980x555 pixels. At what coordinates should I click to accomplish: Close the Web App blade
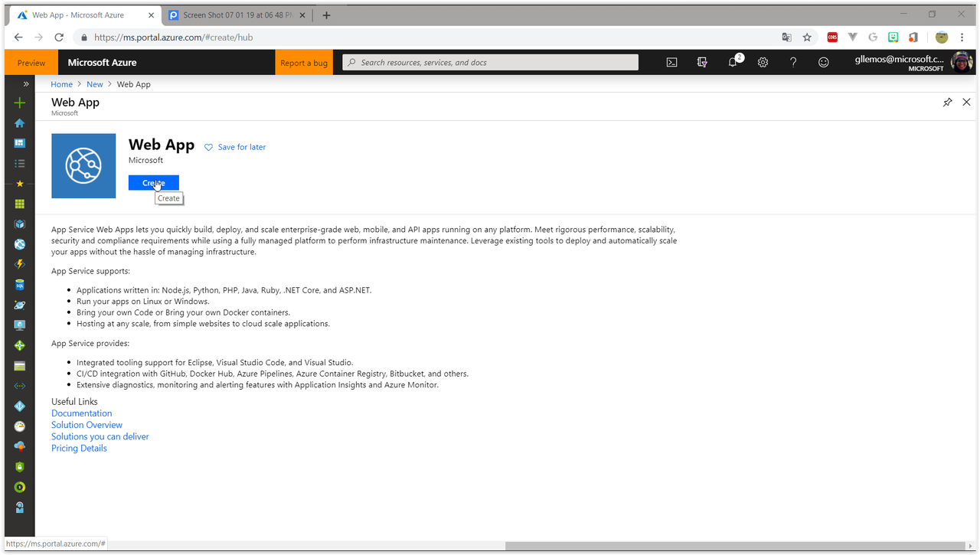pos(966,103)
